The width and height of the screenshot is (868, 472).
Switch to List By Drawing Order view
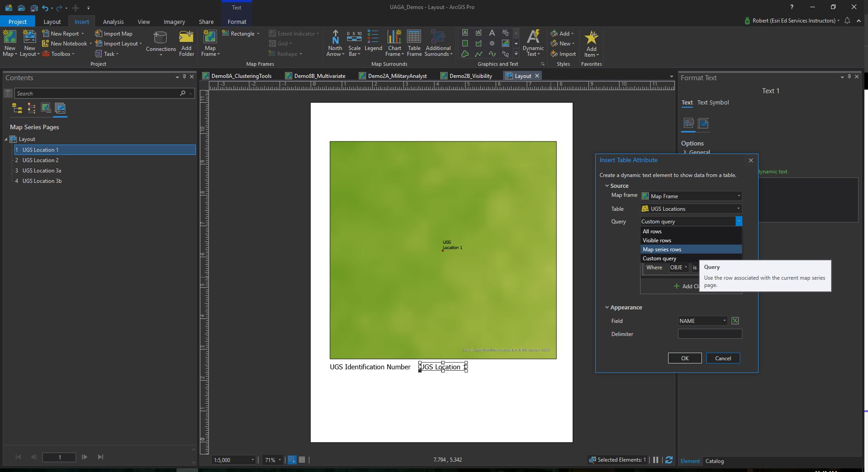tap(16, 109)
